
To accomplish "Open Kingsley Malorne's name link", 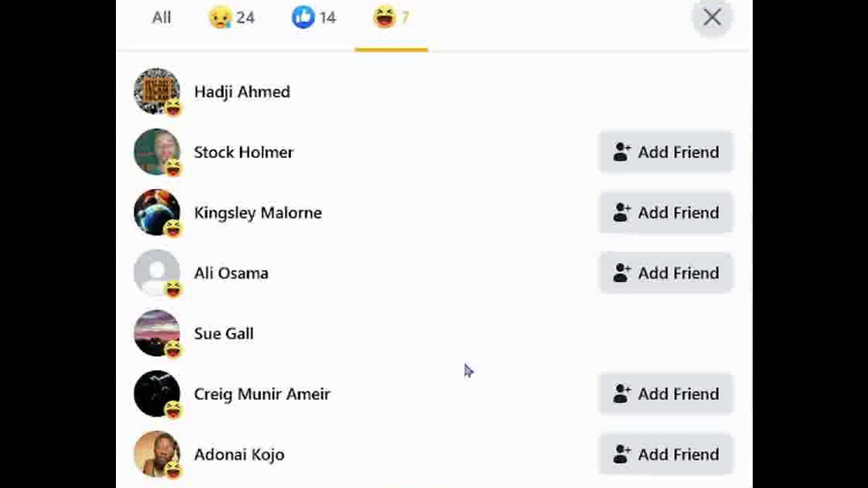I will pyautogui.click(x=258, y=213).
